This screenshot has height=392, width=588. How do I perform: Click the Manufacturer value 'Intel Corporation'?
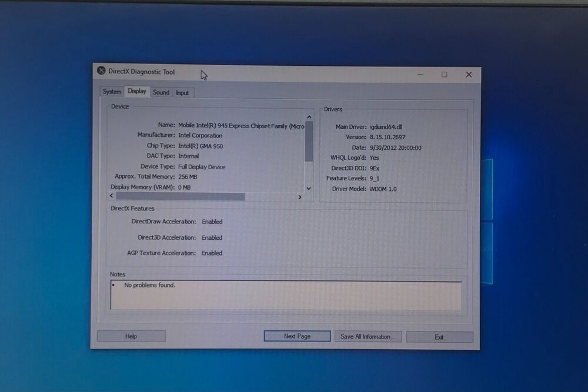click(x=201, y=136)
